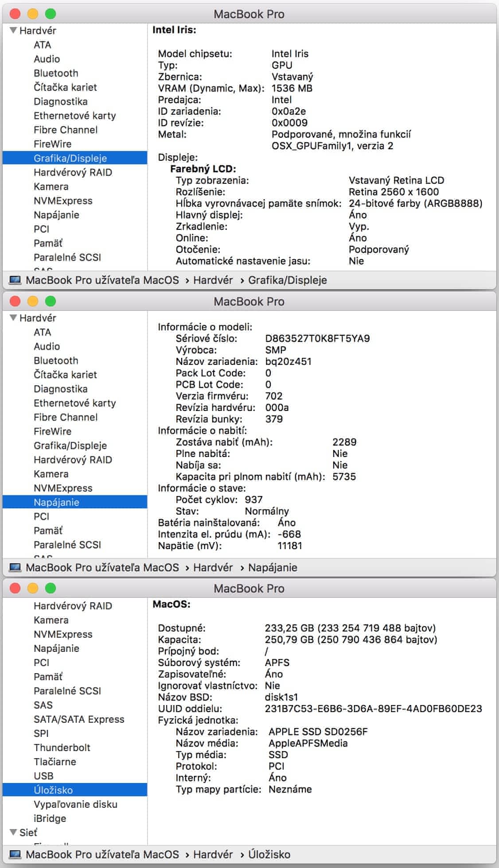
Task: Select SAS in bottom window sidebar
Action: pyautogui.click(x=43, y=705)
